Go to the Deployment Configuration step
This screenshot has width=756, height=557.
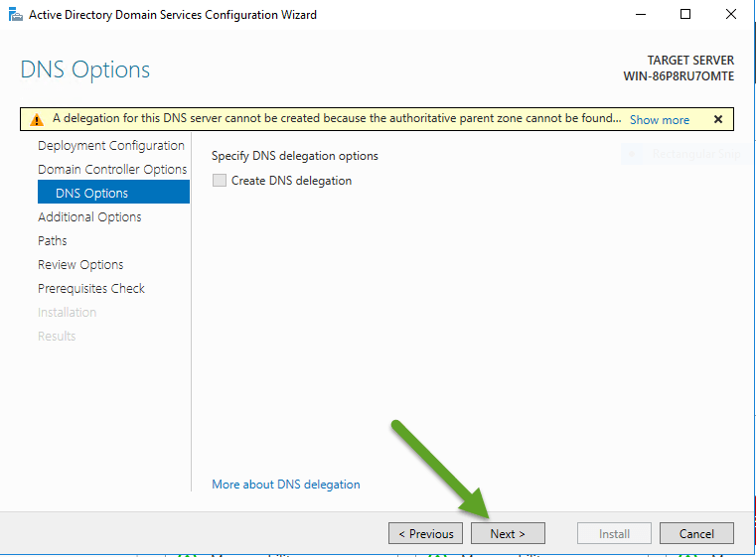(x=110, y=146)
